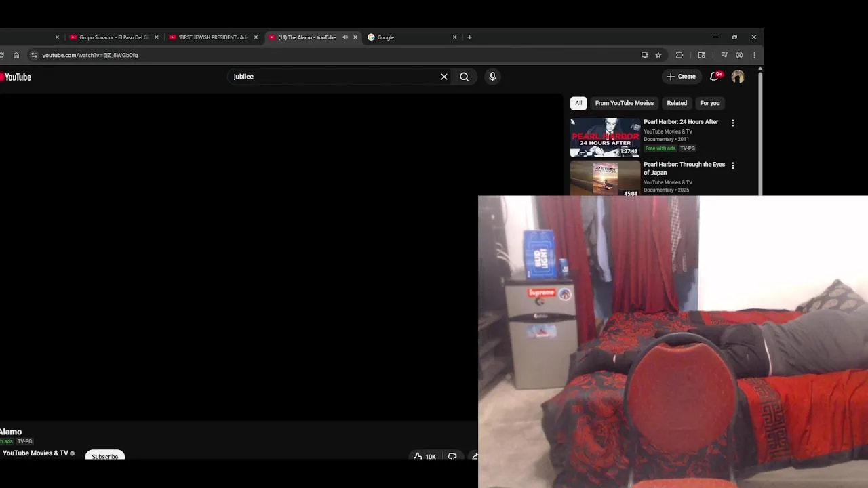The height and width of the screenshot is (488, 868).
Task: Open the browser extensions puzzle icon
Action: pos(679,55)
